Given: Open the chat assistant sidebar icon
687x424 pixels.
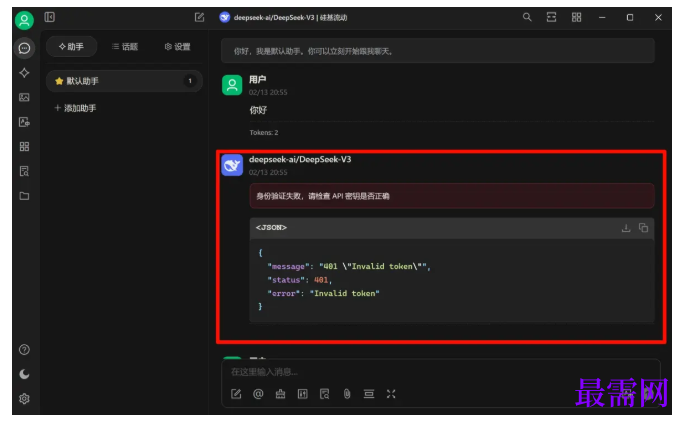Looking at the screenshot, I should pyautogui.click(x=24, y=48).
